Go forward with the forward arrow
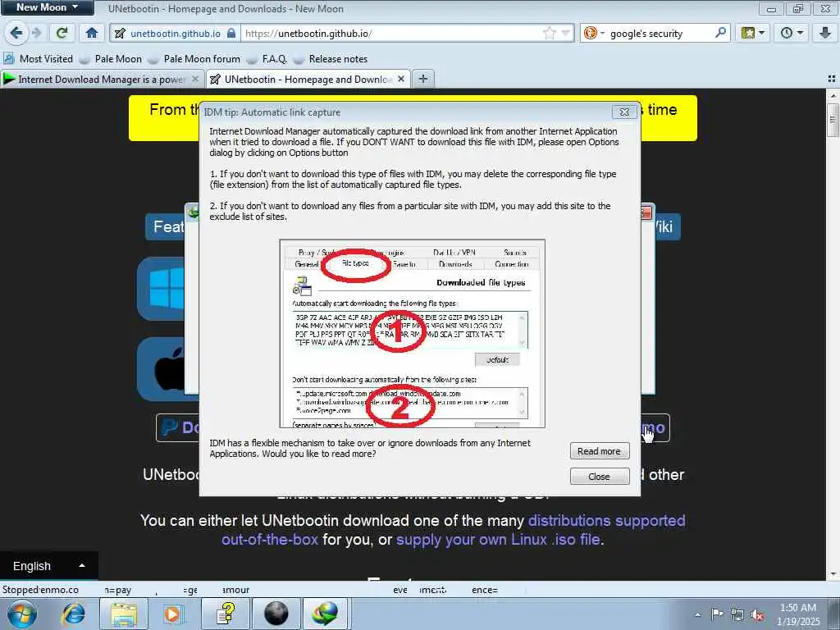Viewport: 840px width, 630px height. point(36,33)
